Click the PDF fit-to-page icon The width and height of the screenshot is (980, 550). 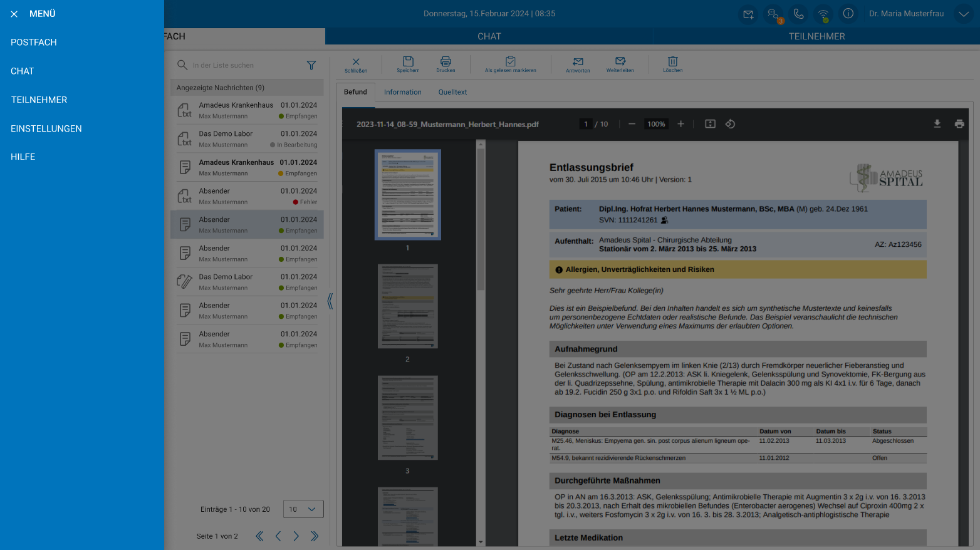710,124
